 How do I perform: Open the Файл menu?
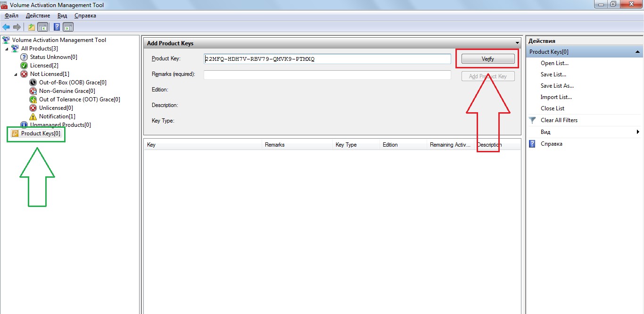(11, 16)
